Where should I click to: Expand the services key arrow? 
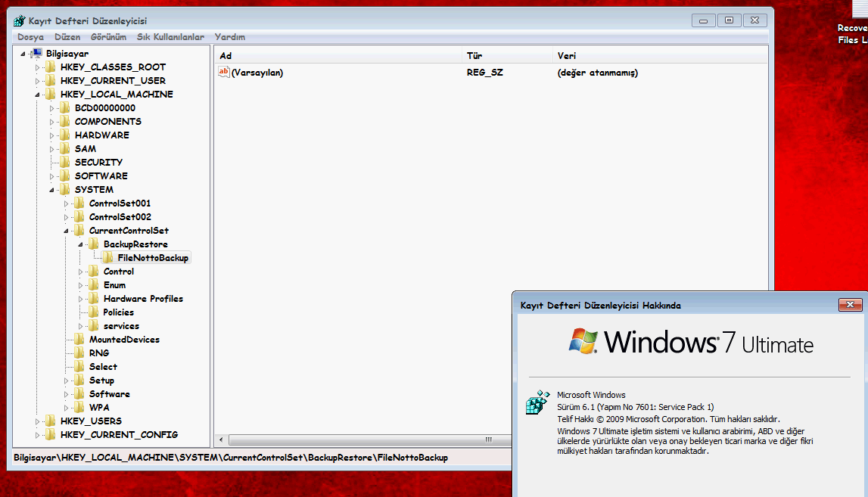(x=81, y=327)
